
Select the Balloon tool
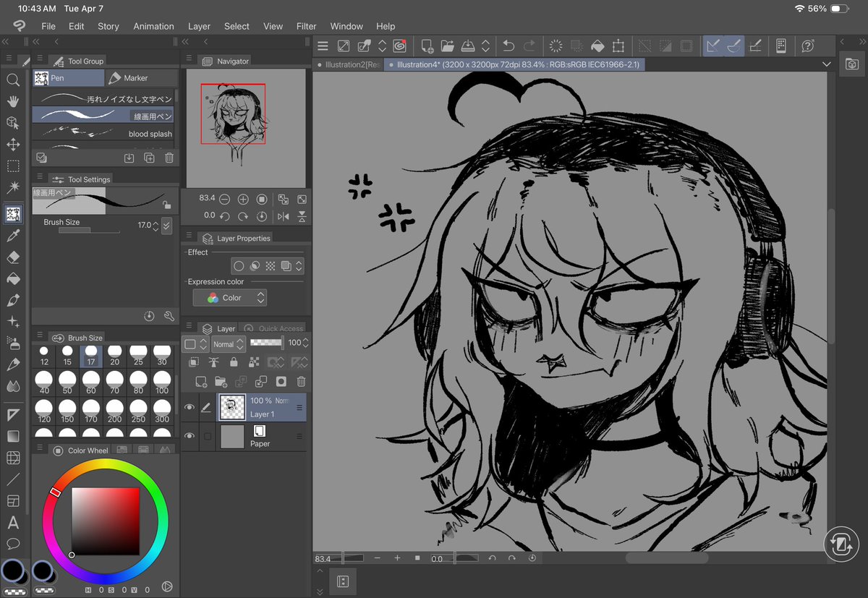pyautogui.click(x=13, y=544)
